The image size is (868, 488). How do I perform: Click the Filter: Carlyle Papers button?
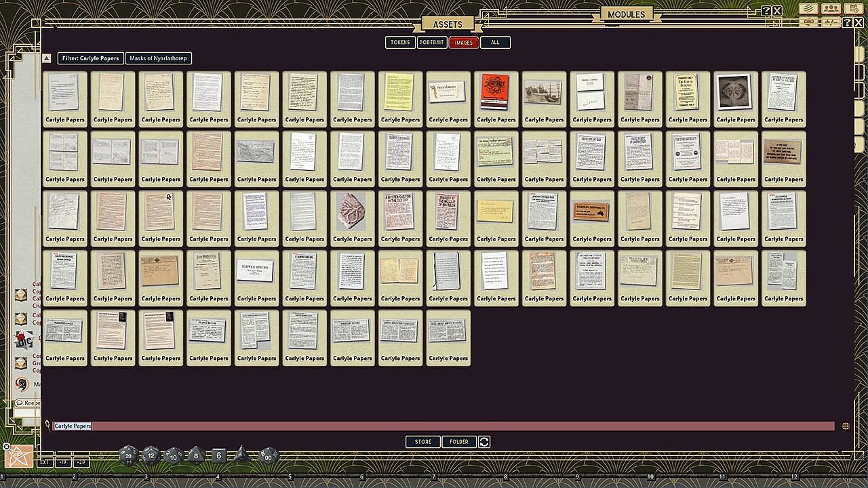click(90, 58)
